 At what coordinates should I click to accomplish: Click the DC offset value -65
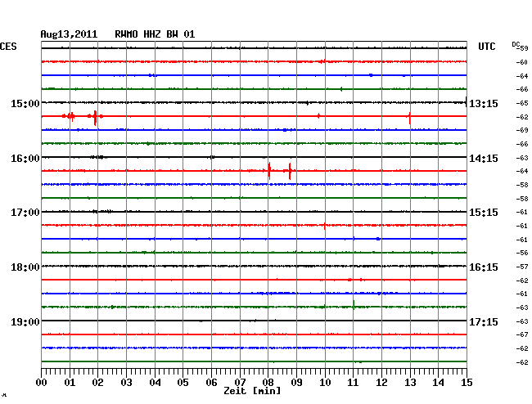(x=522, y=103)
